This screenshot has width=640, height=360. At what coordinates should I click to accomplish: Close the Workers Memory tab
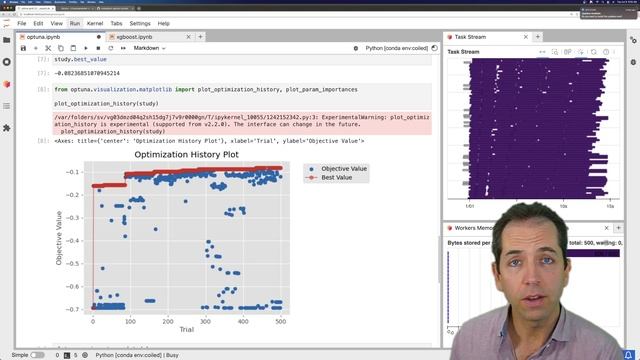pyautogui.click(x=607, y=228)
